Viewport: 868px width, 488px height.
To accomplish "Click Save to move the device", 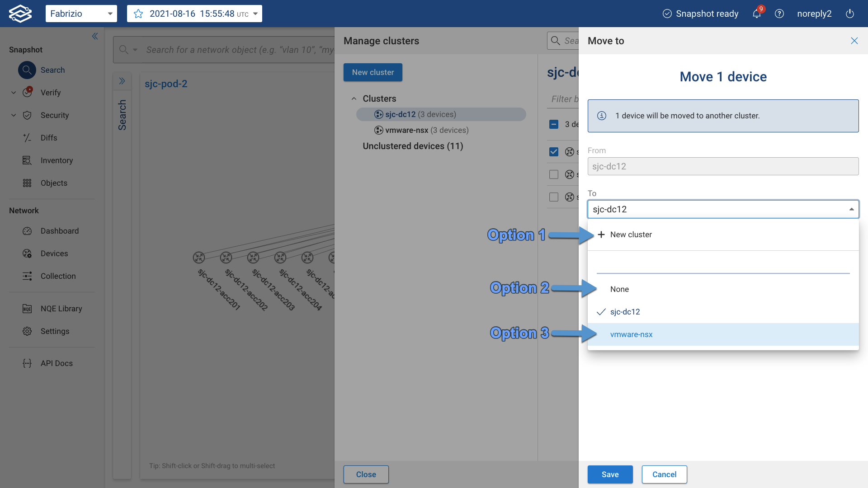I will (x=610, y=474).
